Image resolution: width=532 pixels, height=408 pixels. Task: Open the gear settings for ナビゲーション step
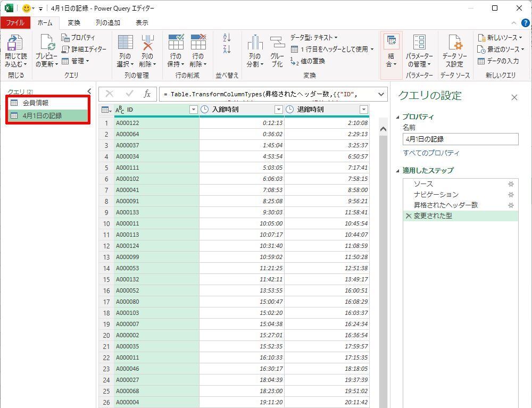(511, 195)
